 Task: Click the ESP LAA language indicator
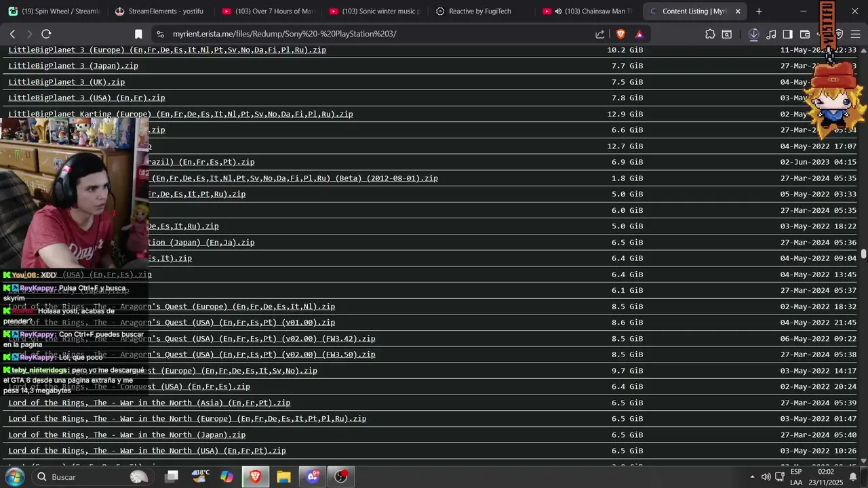[x=796, y=476]
